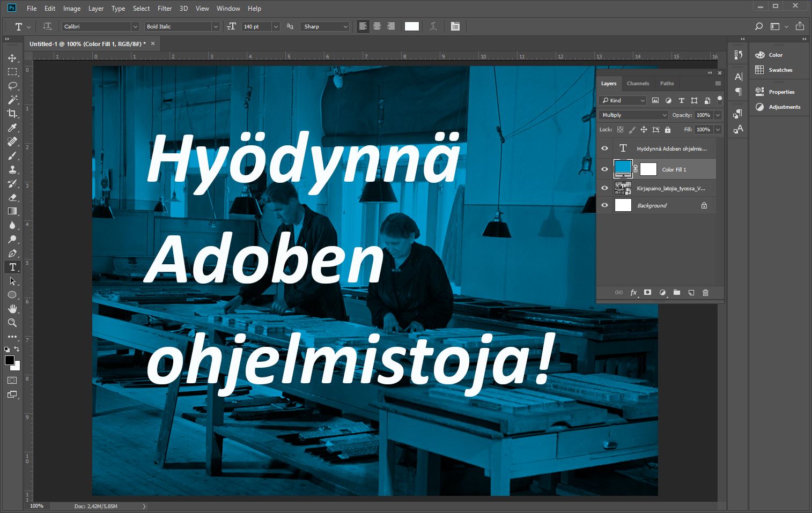Select the Blur tool
Image resolution: width=812 pixels, height=513 pixels.
pyautogui.click(x=12, y=225)
